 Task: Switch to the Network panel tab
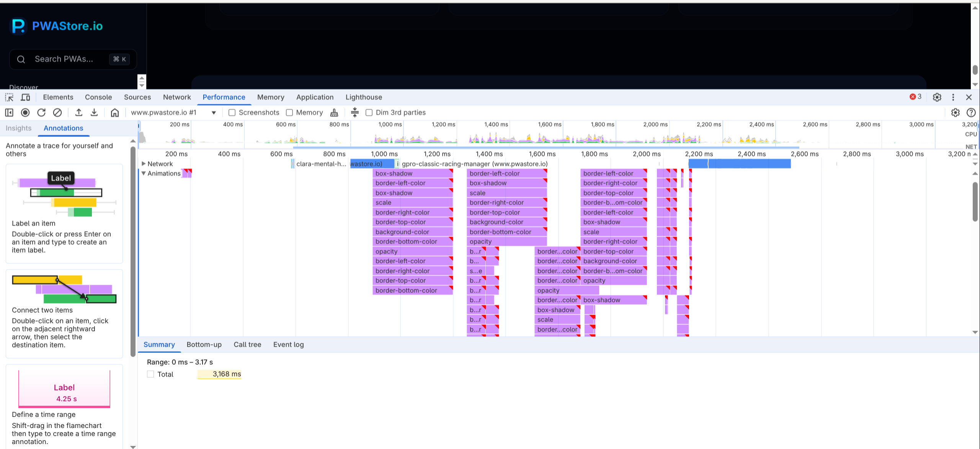pos(177,97)
